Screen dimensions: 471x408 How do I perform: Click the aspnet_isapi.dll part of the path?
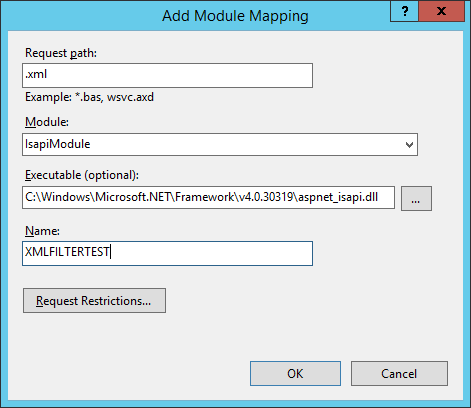coord(338,197)
